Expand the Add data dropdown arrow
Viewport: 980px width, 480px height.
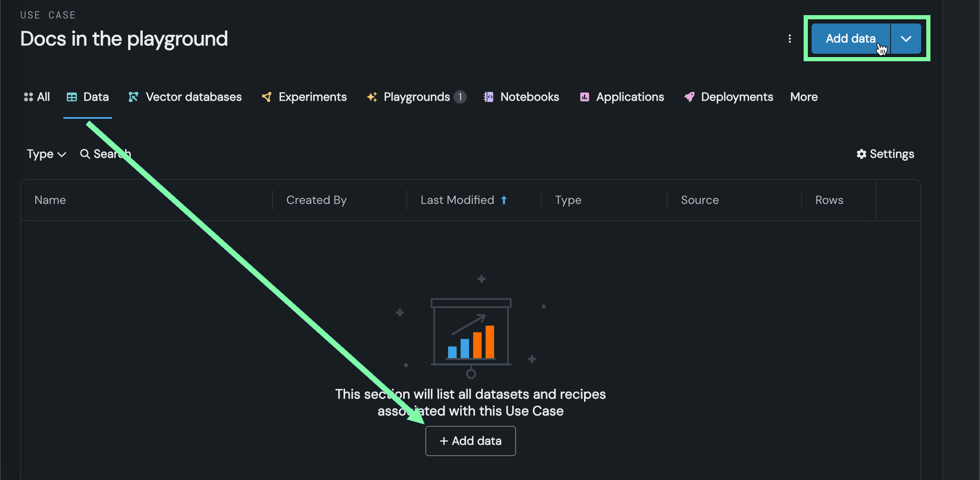tap(906, 39)
